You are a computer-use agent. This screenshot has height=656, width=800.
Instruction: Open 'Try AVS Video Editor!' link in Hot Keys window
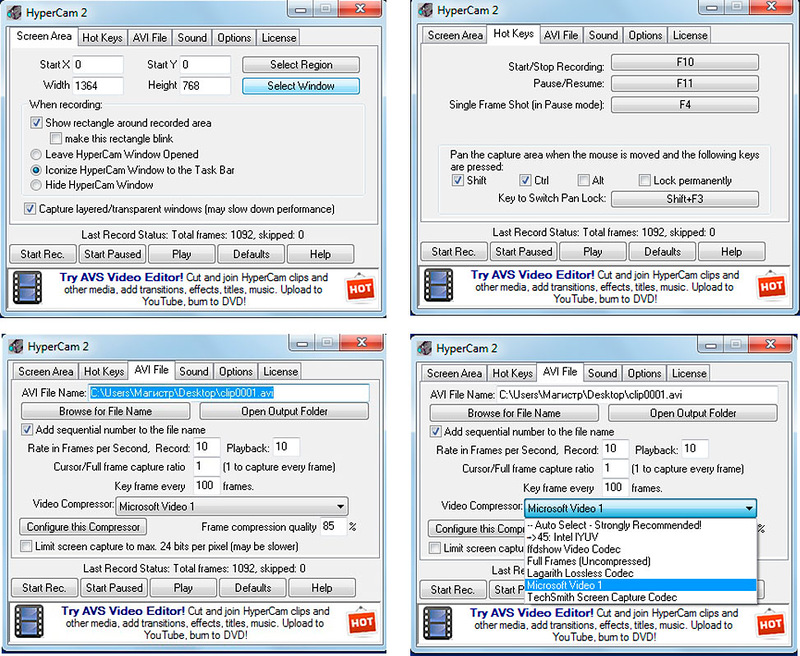(x=533, y=275)
